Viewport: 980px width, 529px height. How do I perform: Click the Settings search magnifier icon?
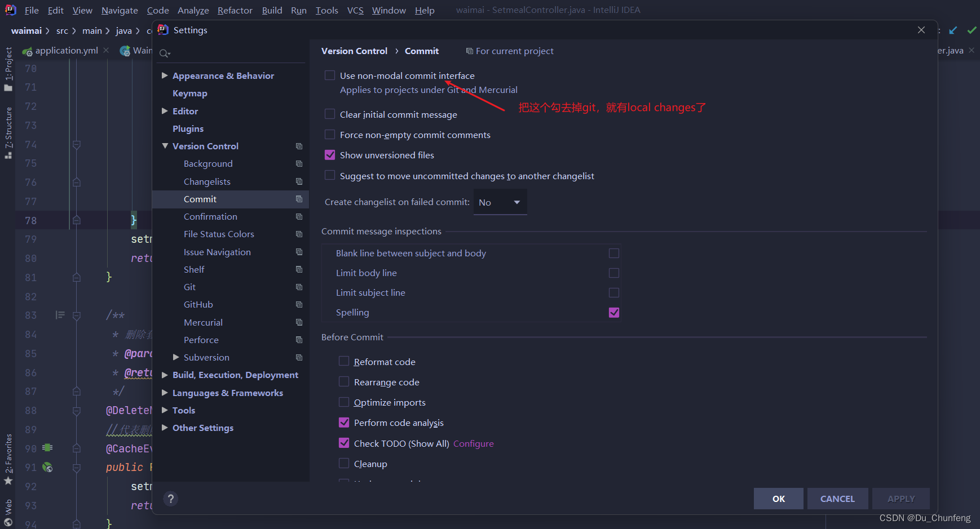(164, 54)
